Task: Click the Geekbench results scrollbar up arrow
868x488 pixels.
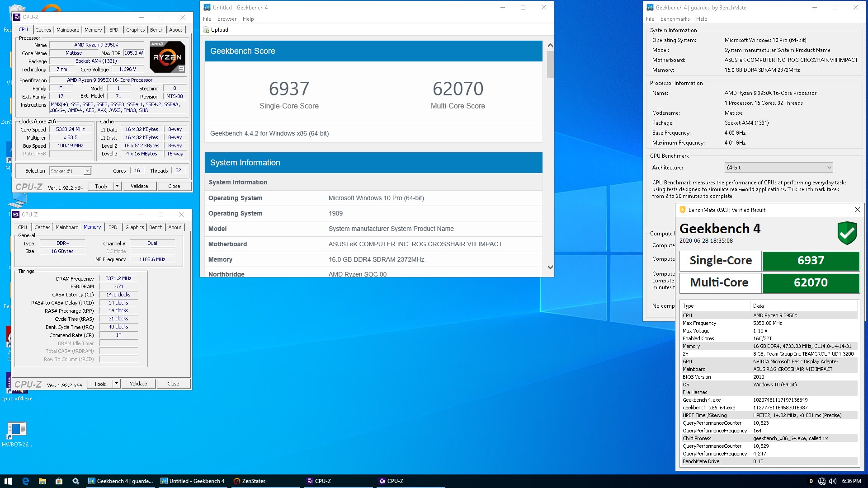Action: pyautogui.click(x=550, y=46)
